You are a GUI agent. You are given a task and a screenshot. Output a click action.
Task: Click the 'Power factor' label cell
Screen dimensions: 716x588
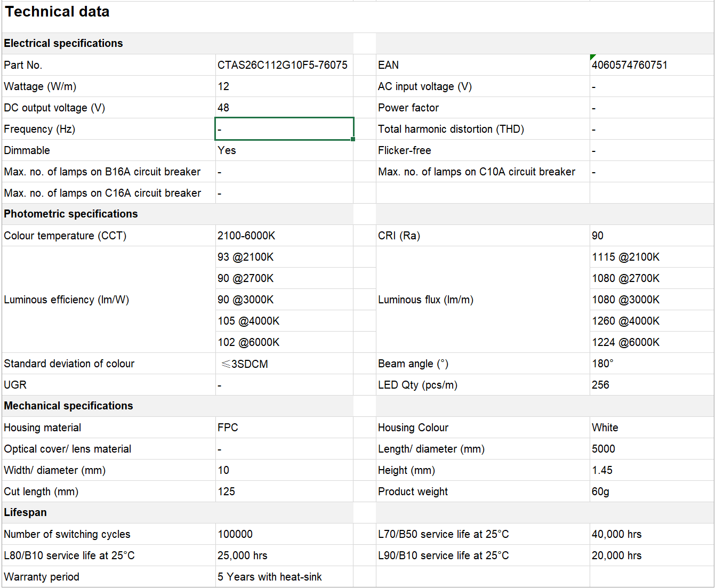pyautogui.click(x=483, y=108)
